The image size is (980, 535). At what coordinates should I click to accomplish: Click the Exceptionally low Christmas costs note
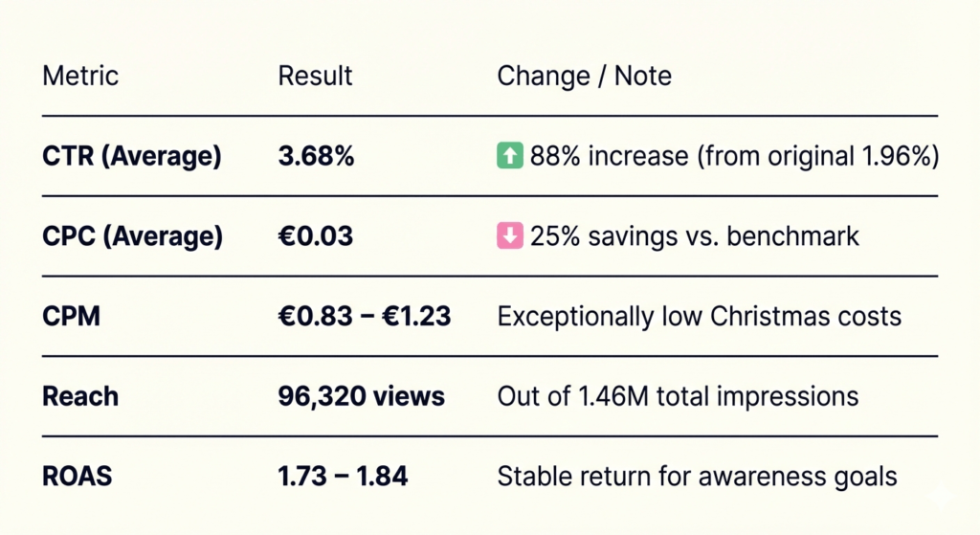click(699, 316)
